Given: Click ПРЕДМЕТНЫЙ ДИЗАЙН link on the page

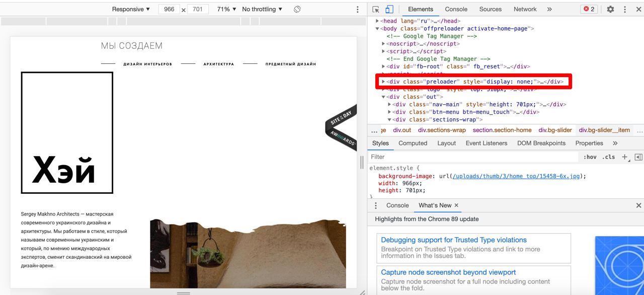Looking at the screenshot, I should click(x=291, y=64).
